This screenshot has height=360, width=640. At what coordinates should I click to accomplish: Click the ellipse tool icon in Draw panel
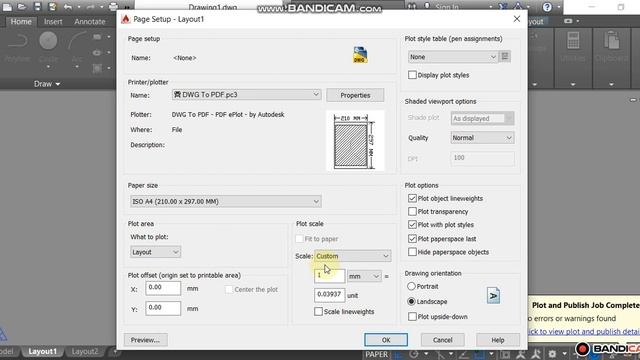click(x=97, y=53)
